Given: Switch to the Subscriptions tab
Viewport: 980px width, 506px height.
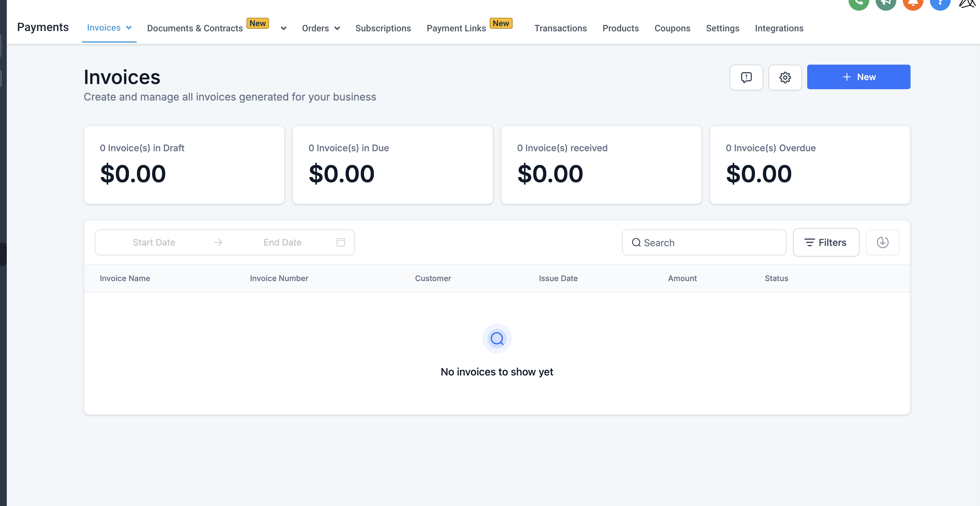Looking at the screenshot, I should click(x=383, y=28).
